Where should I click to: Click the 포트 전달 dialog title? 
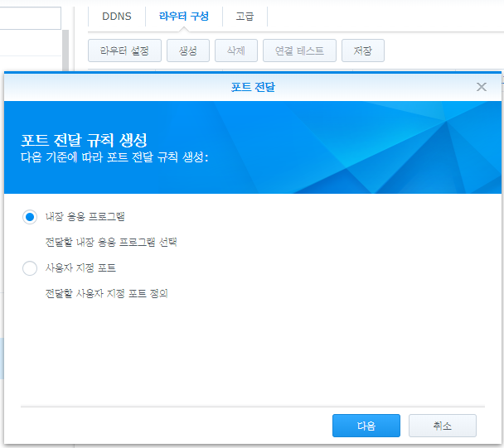coord(253,87)
